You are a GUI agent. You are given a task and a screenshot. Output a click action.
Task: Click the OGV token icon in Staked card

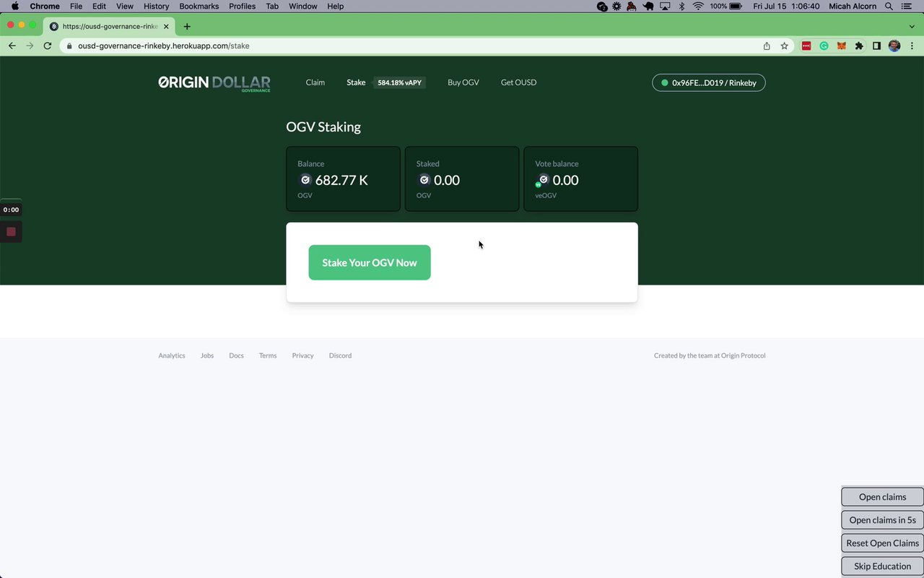coord(424,180)
